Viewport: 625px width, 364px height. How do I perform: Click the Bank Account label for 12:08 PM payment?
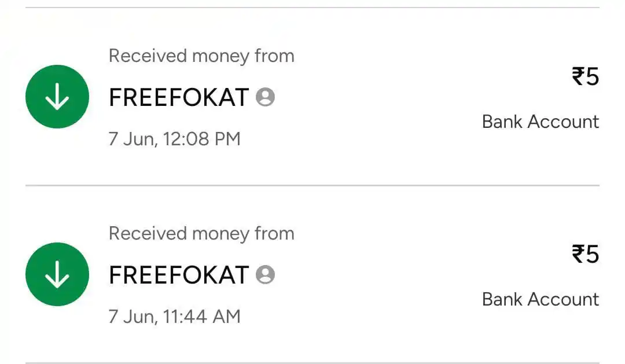click(541, 122)
